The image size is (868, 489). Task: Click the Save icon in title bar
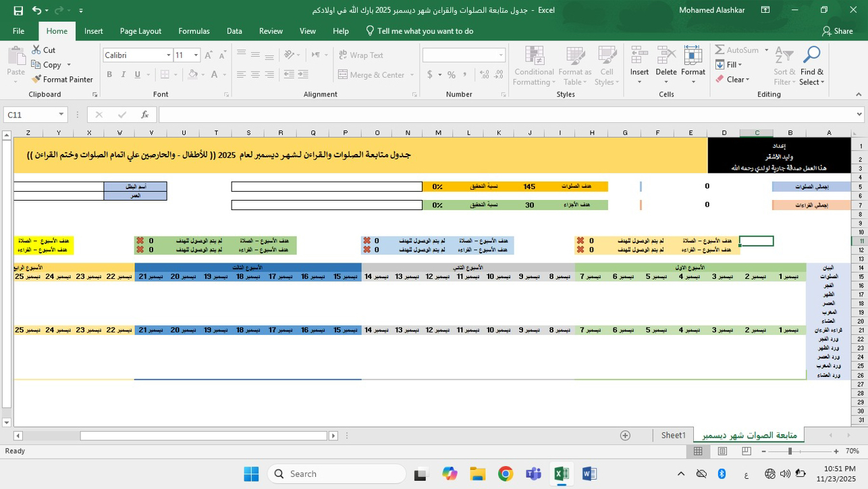(x=18, y=10)
